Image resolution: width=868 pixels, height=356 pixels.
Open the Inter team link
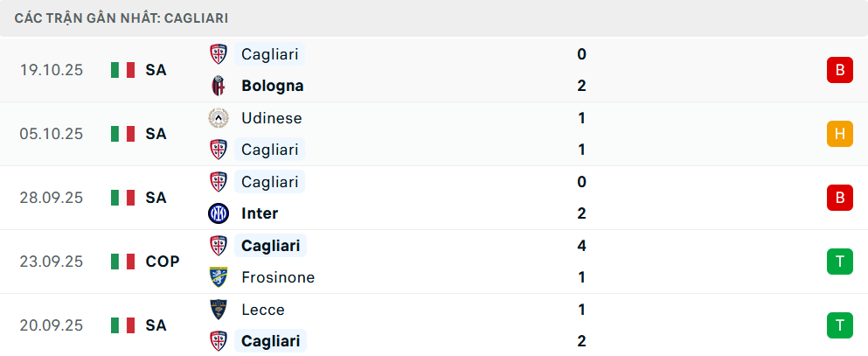[x=260, y=213]
